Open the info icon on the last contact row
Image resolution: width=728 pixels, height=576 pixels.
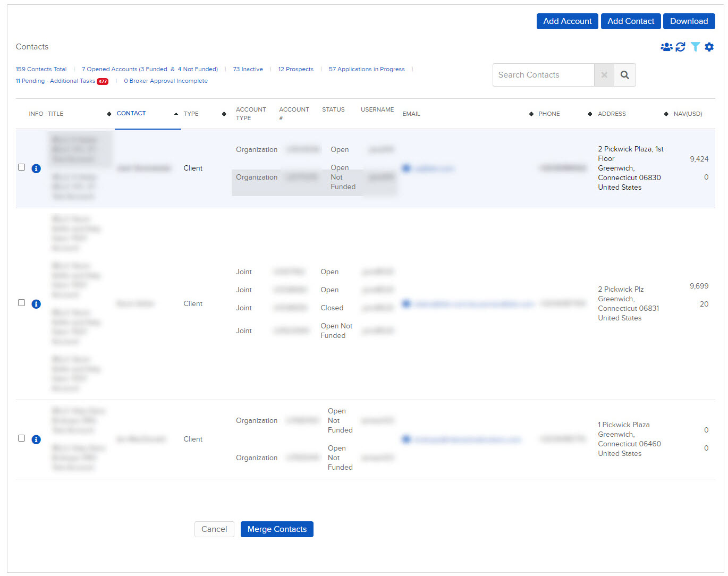36,439
